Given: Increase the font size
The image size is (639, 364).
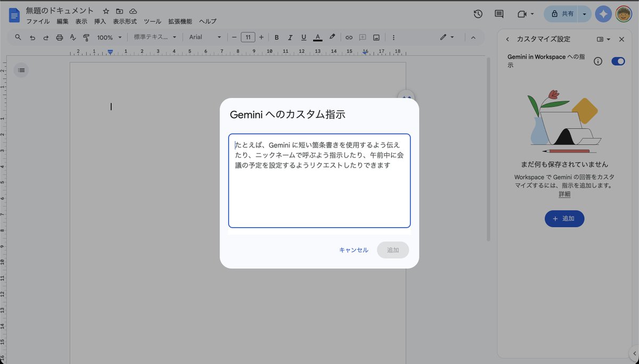Looking at the screenshot, I should point(261,37).
